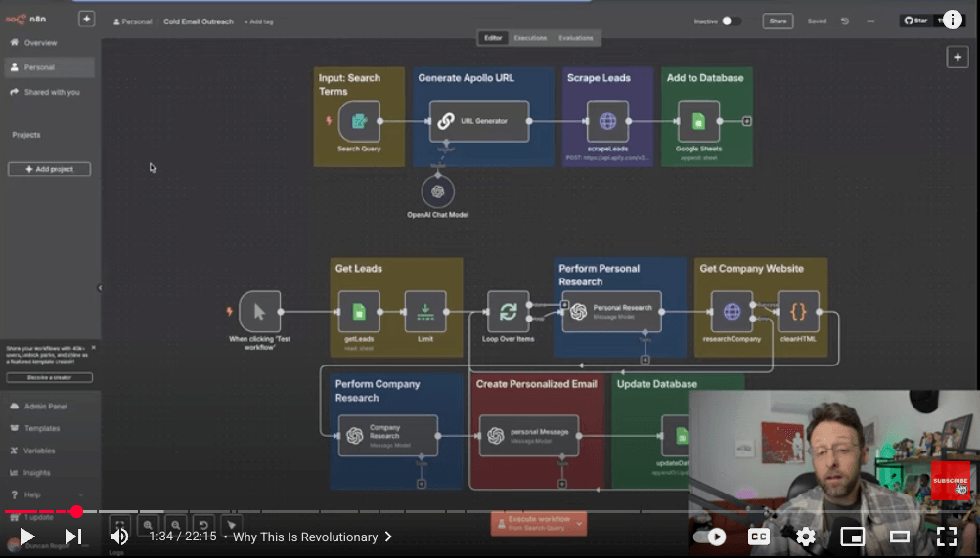
Task: Switch to the Executions tab
Action: [531, 38]
